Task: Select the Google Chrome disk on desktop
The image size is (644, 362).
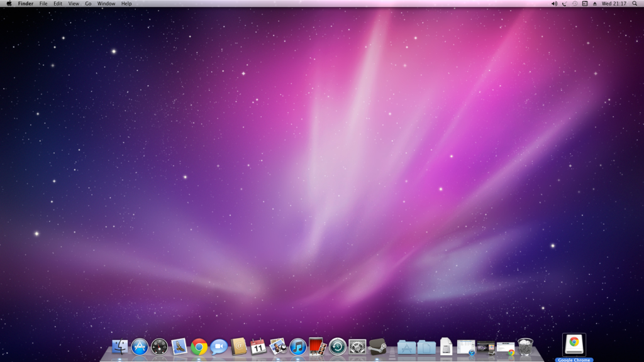Action: pyautogui.click(x=574, y=344)
